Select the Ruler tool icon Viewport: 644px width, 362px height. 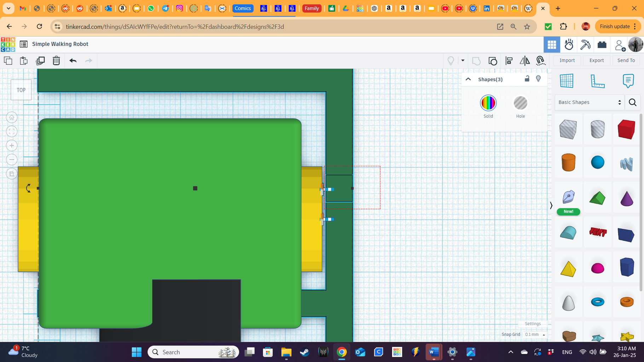pyautogui.click(x=597, y=81)
